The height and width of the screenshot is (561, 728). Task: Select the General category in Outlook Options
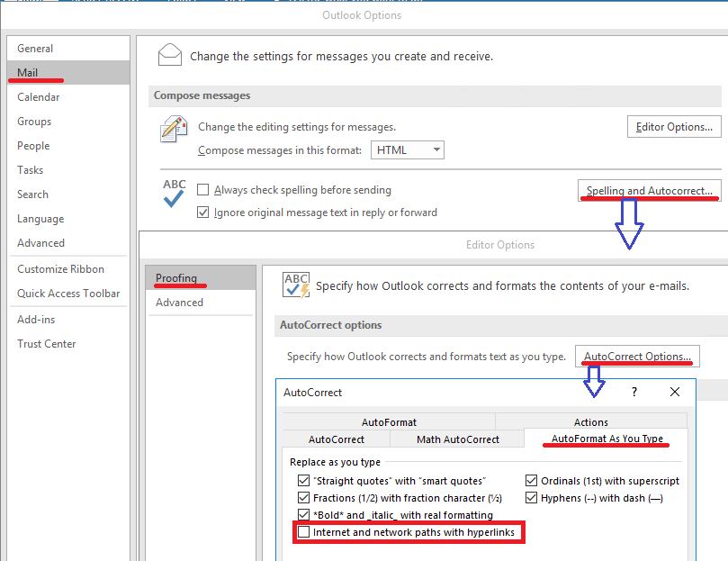point(68,49)
